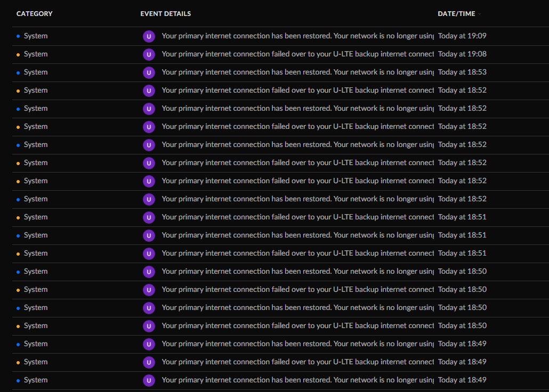Click the U icon in the 18:53 restored event
This screenshot has width=549, height=392.
(x=149, y=72)
